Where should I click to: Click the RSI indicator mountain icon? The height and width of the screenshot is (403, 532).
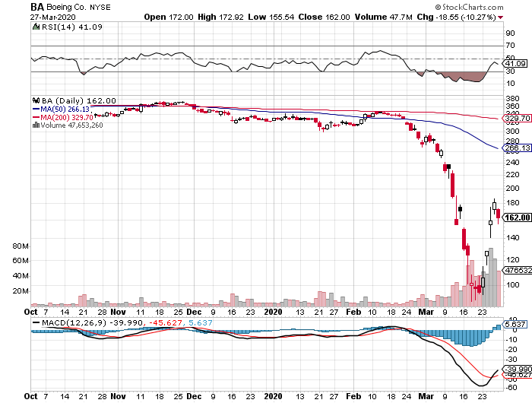(x=36, y=27)
